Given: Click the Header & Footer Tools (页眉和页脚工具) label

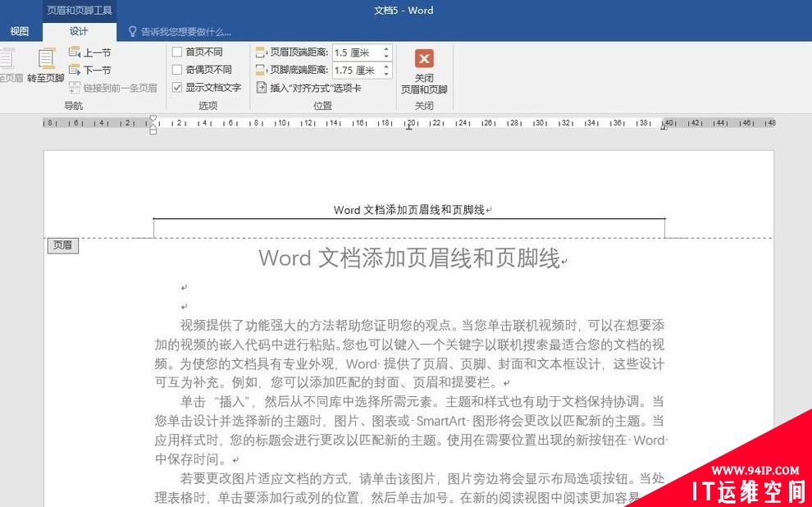Looking at the screenshot, I should point(80,10).
